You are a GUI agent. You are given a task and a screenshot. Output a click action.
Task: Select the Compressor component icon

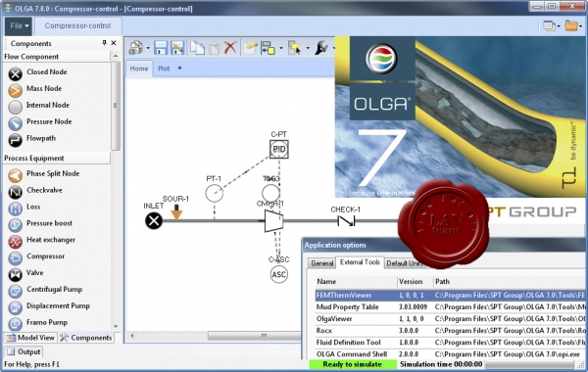[x=16, y=258]
